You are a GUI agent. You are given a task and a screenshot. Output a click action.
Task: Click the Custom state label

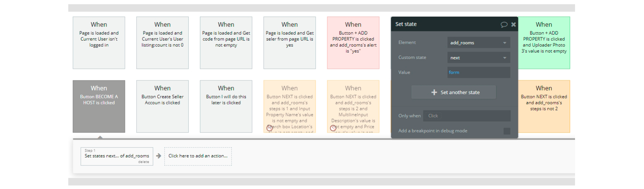[412, 57]
